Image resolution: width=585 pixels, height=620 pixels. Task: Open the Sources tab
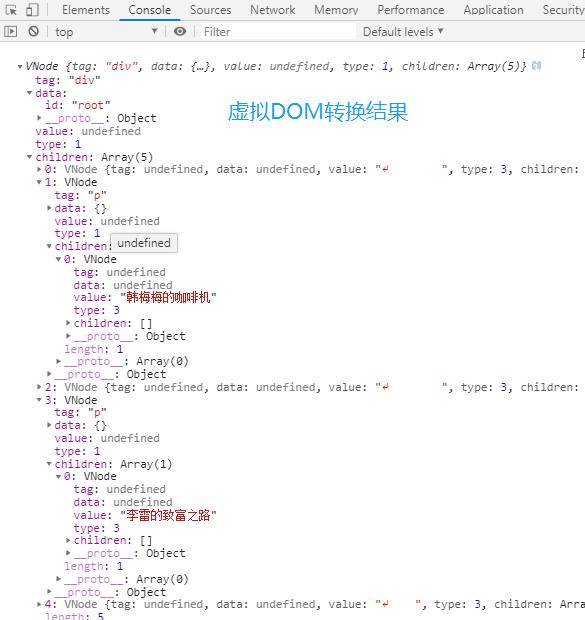click(210, 10)
